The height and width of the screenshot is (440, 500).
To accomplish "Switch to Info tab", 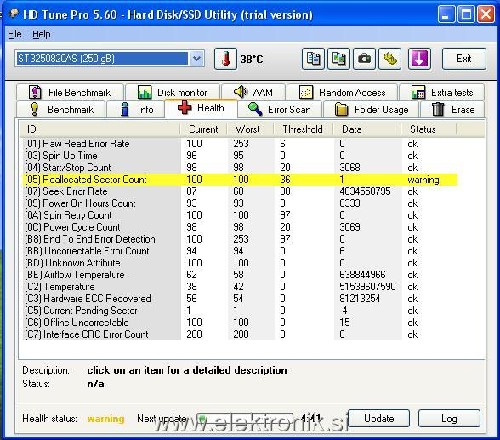I will point(136,109).
